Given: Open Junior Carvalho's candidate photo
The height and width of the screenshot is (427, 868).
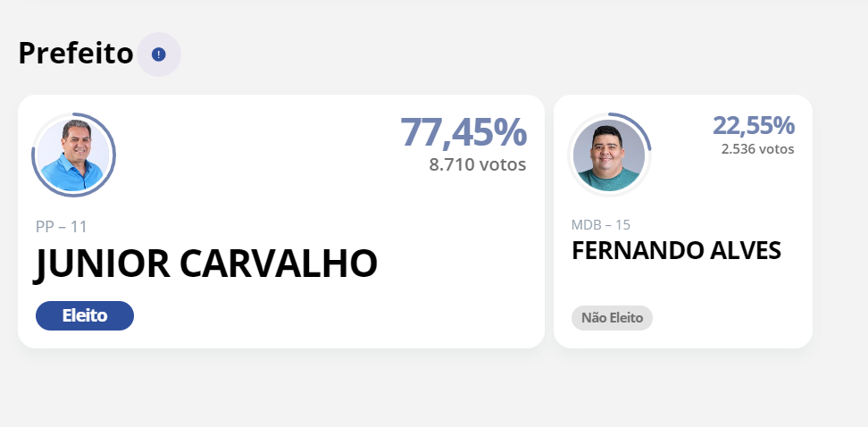Looking at the screenshot, I should click(x=73, y=155).
